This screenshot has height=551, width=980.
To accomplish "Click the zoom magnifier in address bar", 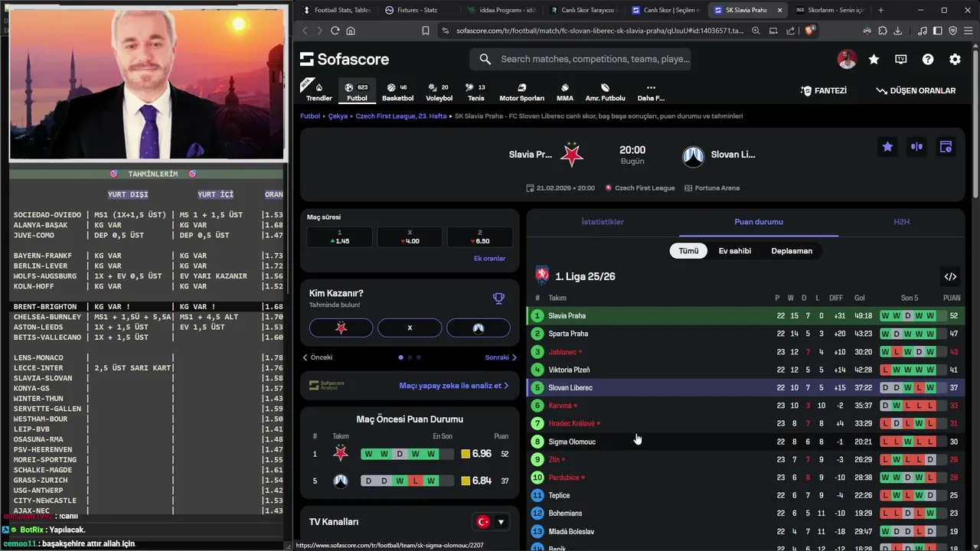I will pos(756,31).
